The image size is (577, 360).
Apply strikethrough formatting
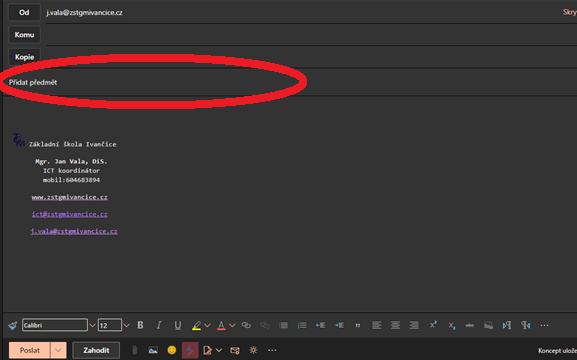point(470,325)
